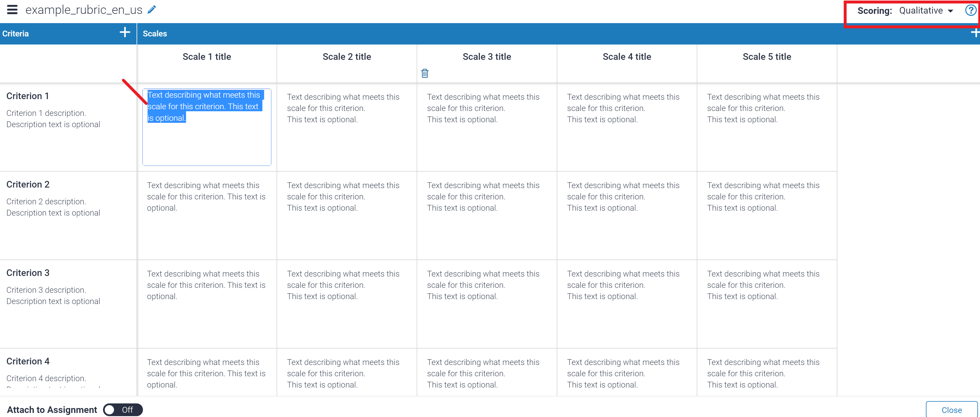Open the hamburger navigation menu

click(x=12, y=10)
